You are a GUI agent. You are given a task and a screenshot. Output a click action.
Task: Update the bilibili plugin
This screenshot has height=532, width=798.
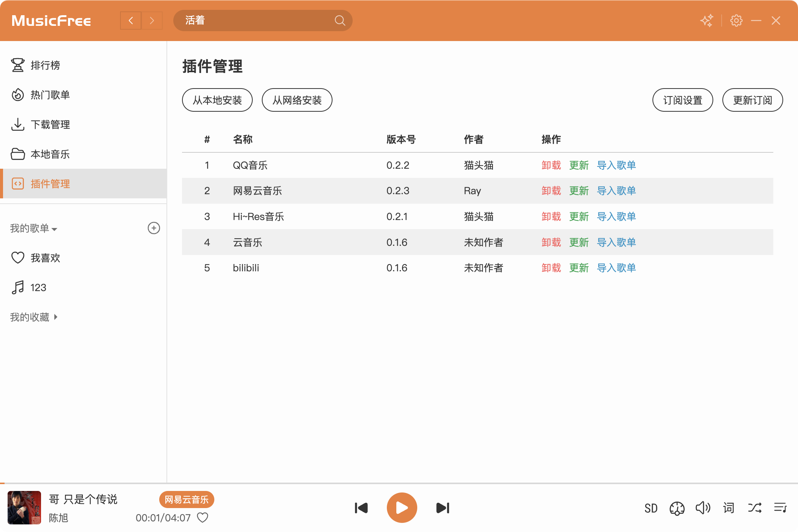point(579,268)
